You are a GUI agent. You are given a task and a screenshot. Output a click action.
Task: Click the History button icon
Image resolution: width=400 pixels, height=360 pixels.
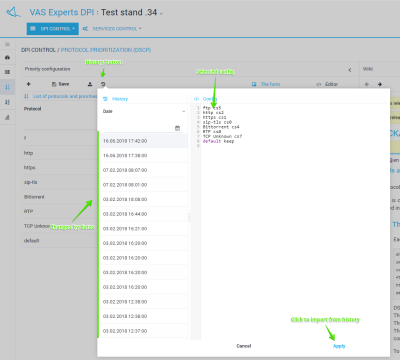point(103,84)
